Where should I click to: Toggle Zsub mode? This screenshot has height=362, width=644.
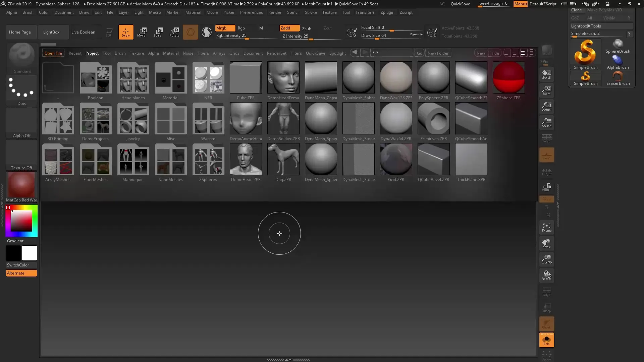(307, 28)
